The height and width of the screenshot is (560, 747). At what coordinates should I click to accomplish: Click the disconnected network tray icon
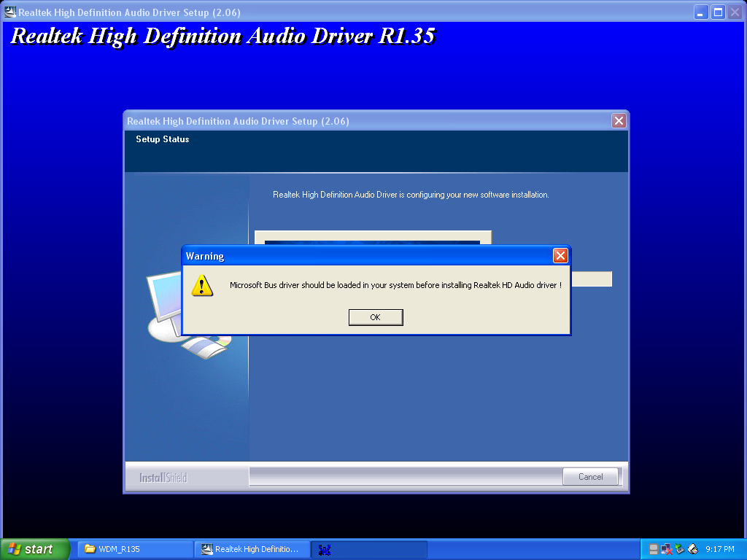(667, 549)
